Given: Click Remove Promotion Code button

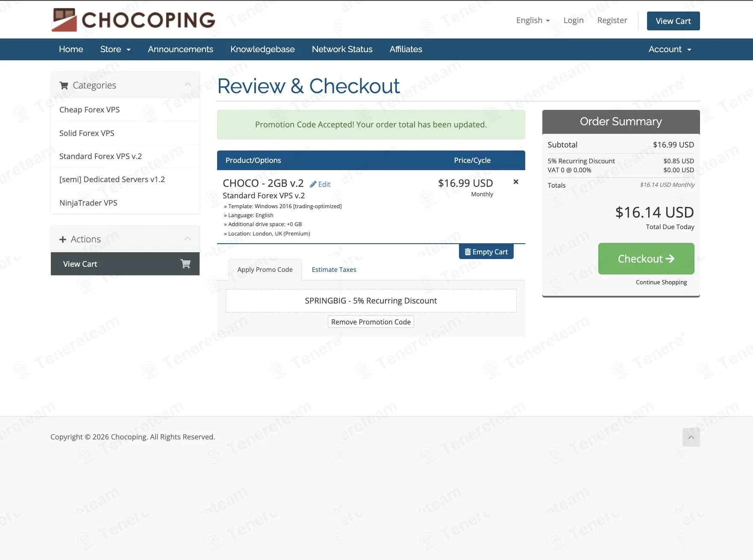Looking at the screenshot, I should 371,322.
